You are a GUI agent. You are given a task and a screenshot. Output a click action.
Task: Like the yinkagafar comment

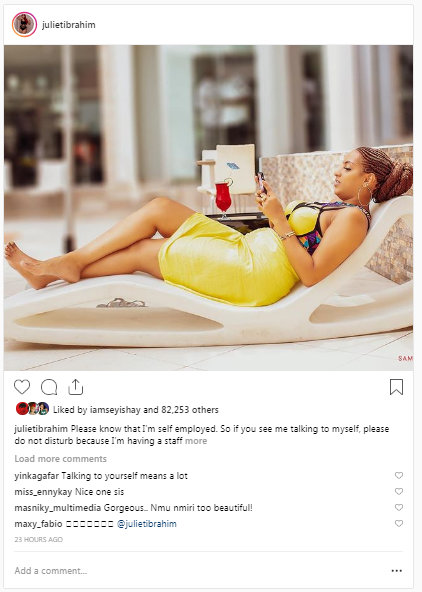(399, 475)
